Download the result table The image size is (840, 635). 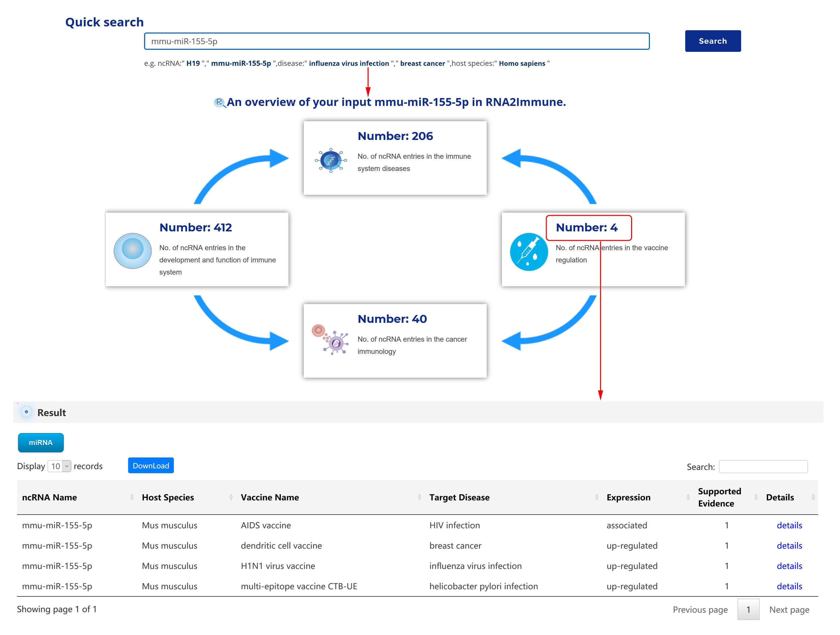151,466
